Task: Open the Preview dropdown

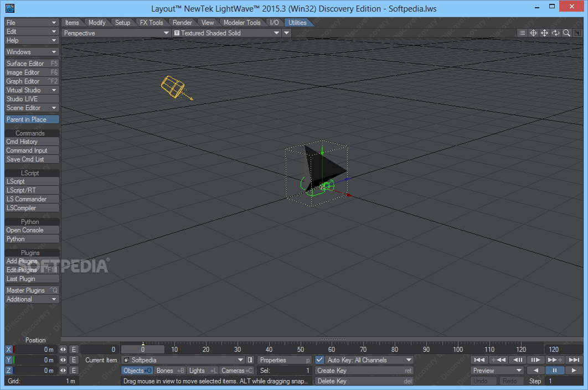Action: (x=497, y=370)
